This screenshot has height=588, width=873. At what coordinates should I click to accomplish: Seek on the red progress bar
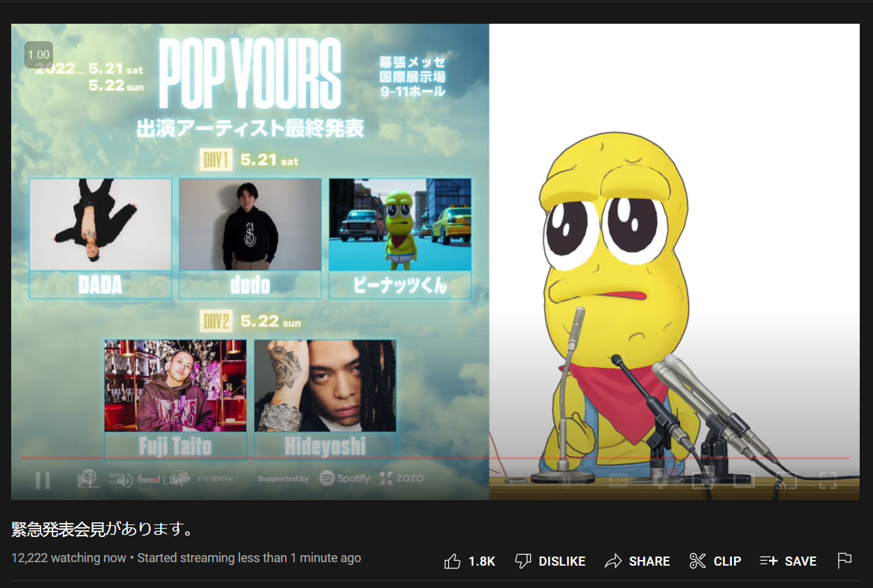pos(435,458)
